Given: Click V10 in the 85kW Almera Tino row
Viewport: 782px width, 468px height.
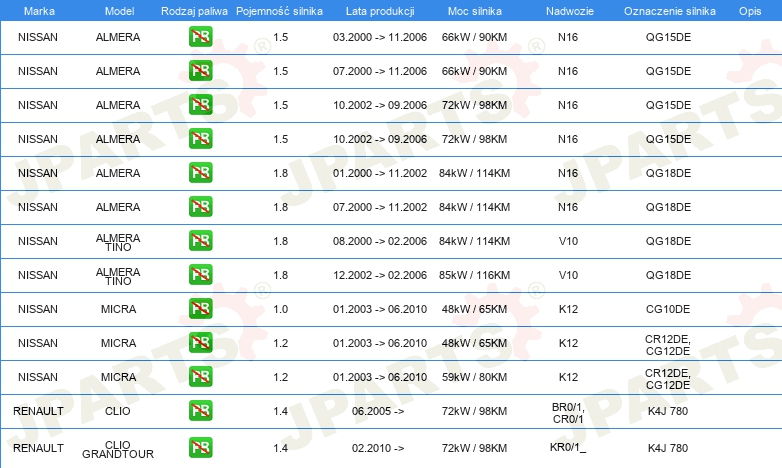Looking at the screenshot, I should click(x=568, y=275).
